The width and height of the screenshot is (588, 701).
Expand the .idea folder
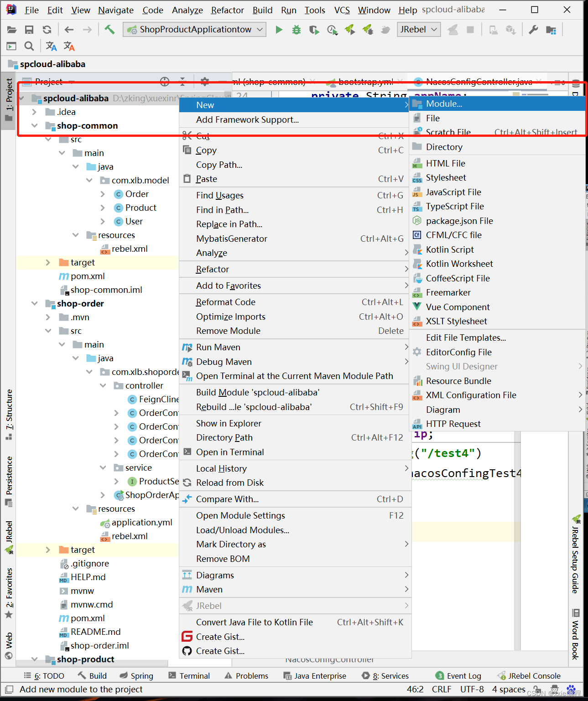[35, 112]
